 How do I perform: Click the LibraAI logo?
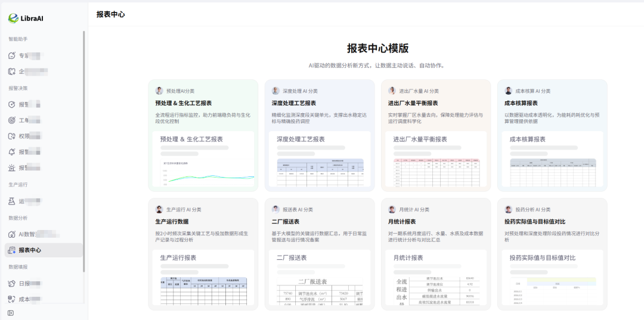[x=26, y=18]
